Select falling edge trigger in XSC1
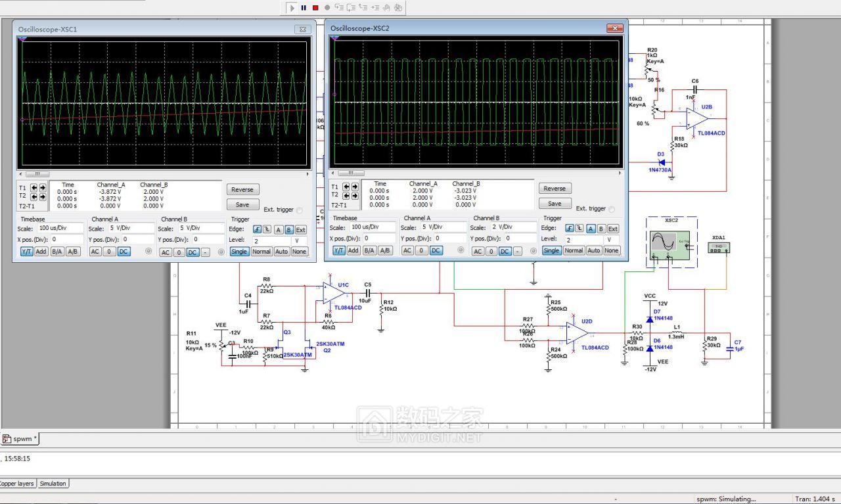Viewport: 841px width, 504px height. point(267,230)
